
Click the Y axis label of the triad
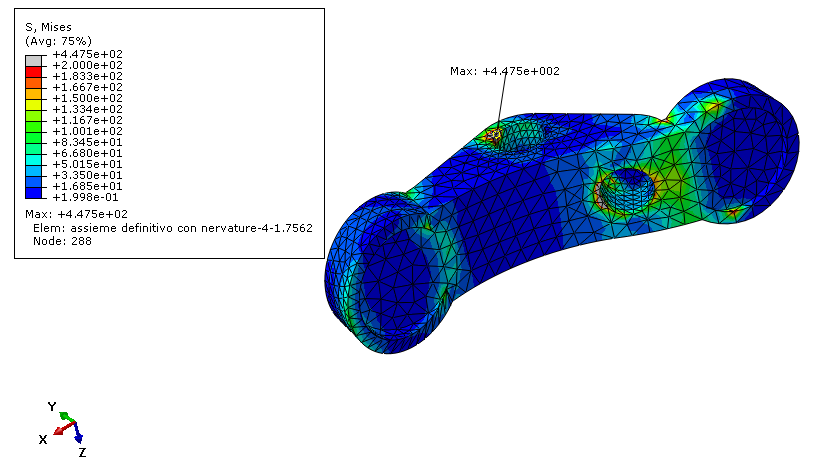52,407
